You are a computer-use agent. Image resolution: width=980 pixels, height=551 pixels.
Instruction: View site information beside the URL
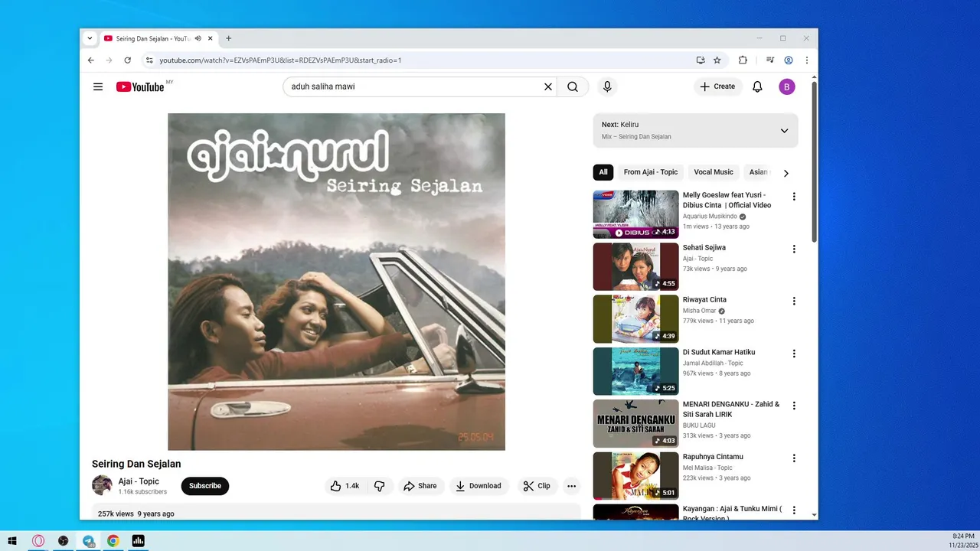[149, 60]
